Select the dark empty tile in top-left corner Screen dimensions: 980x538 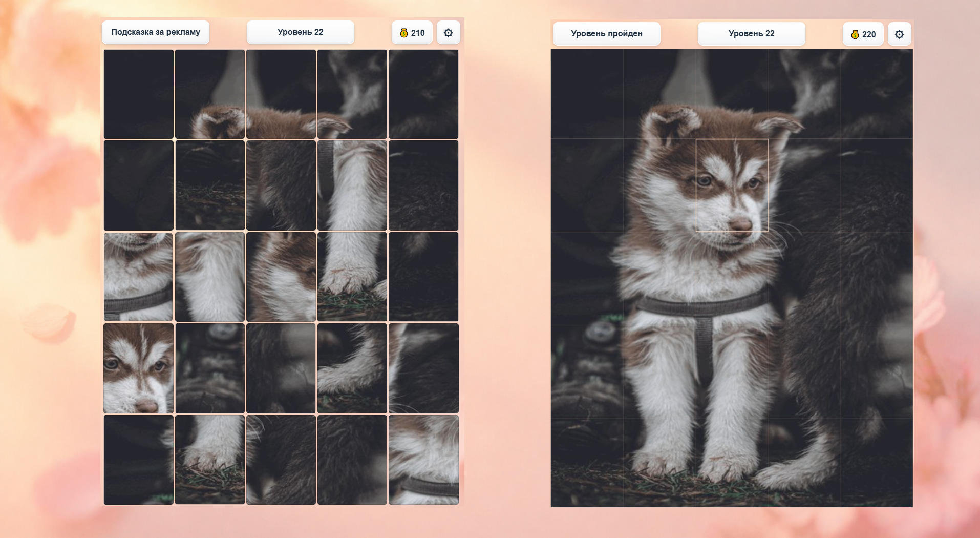(138, 94)
